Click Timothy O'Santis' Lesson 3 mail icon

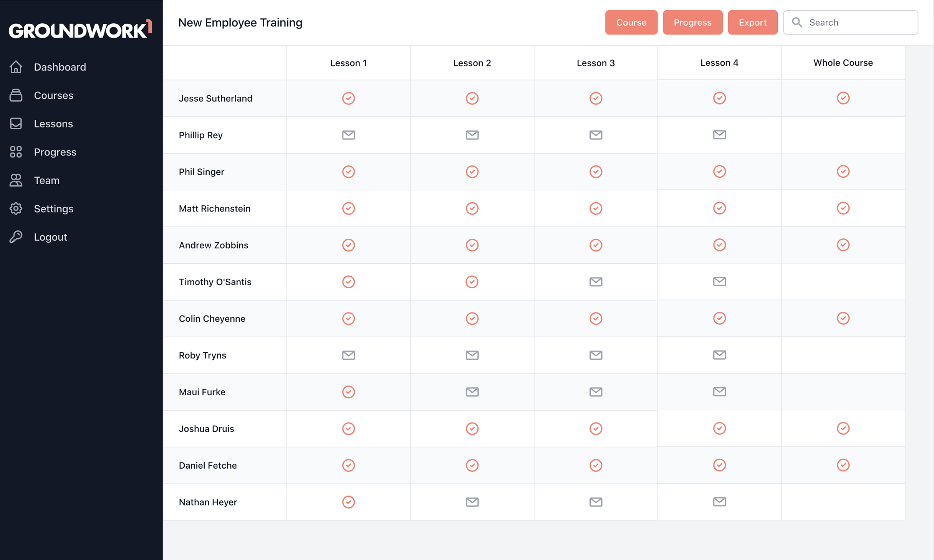596,282
